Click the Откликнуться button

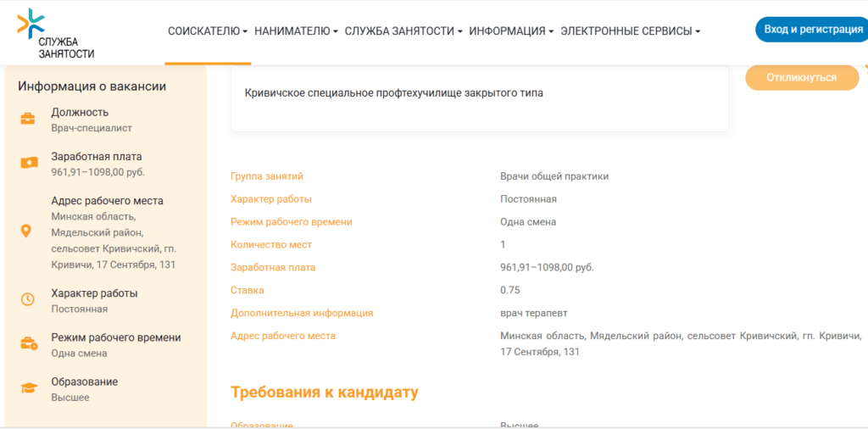(801, 77)
